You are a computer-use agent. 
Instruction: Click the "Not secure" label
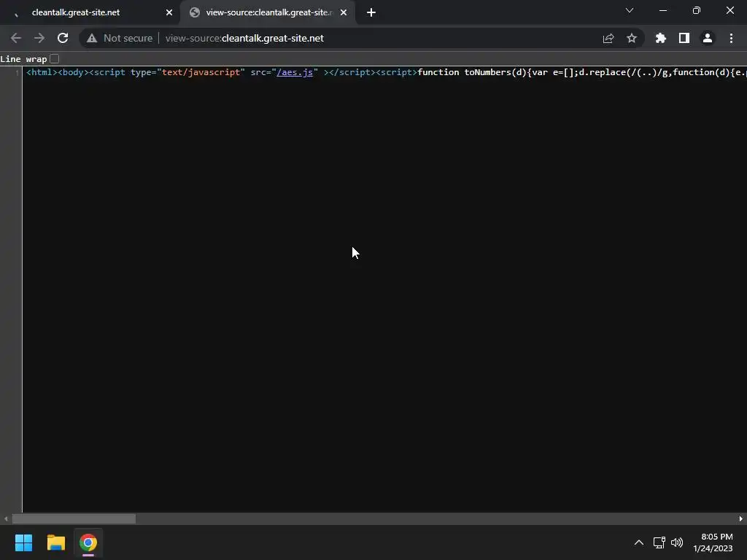coord(128,38)
